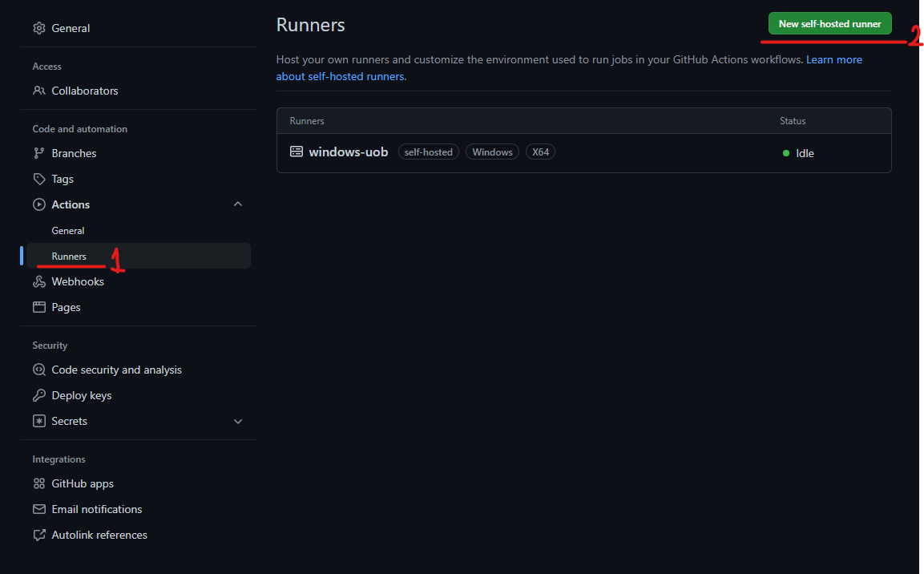Click the New self-hosted runner button
The width and height of the screenshot is (924, 574).
(x=829, y=24)
